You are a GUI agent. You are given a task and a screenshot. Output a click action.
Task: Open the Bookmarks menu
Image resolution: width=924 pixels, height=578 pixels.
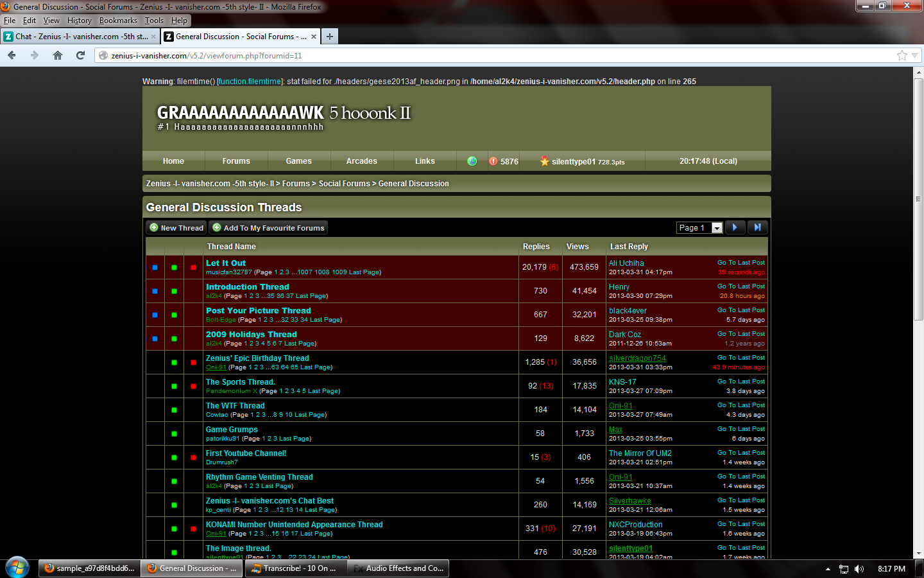tap(118, 21)
